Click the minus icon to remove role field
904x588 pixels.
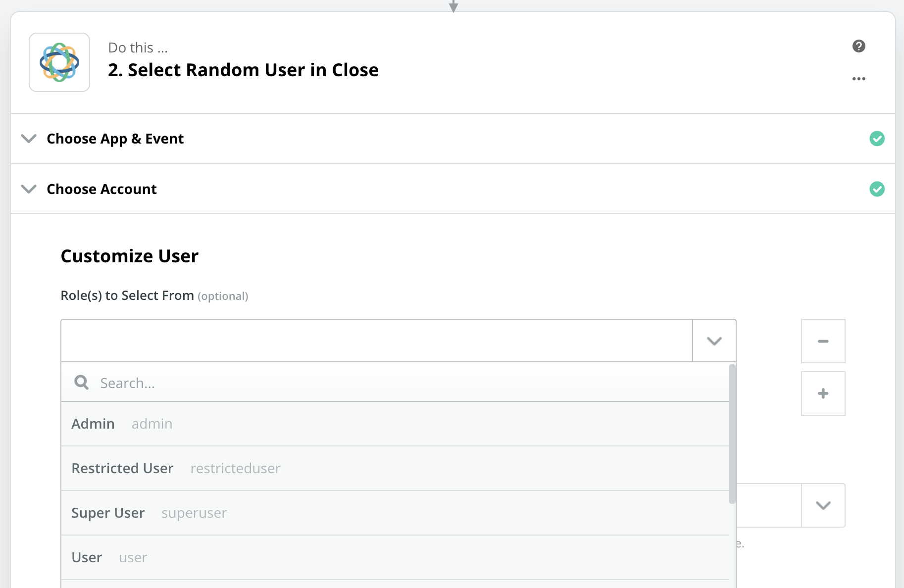823,341
